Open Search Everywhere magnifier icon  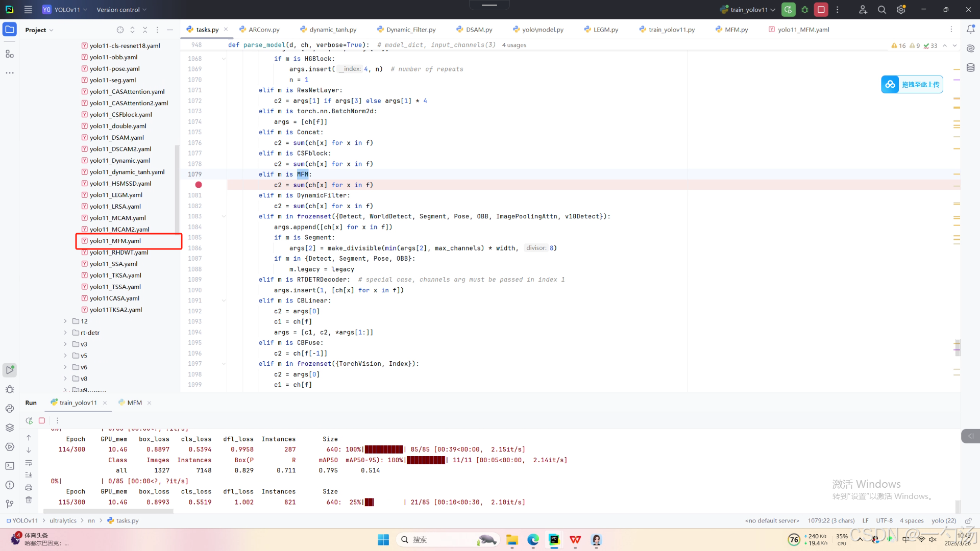tap(881, 10)
